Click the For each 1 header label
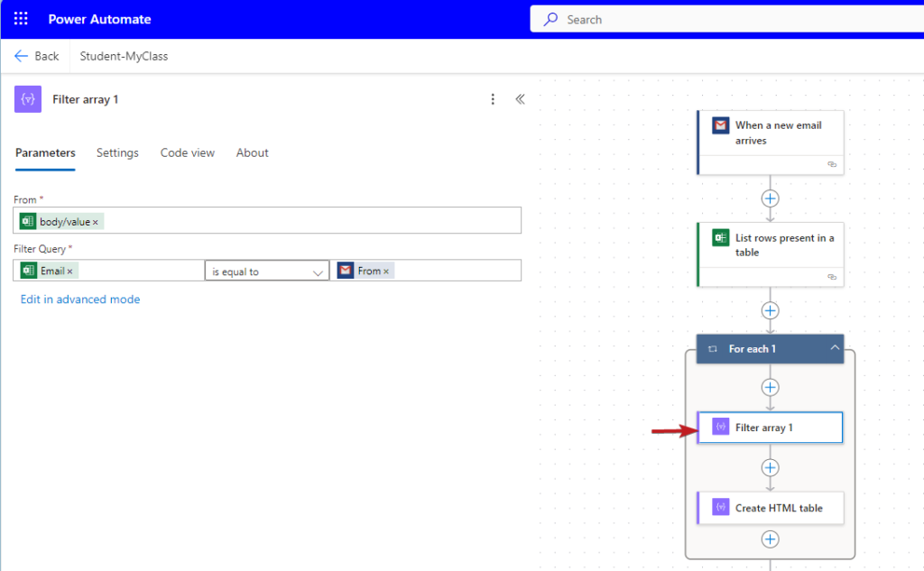Screen dimensions: 924x571 pos(752,349)
